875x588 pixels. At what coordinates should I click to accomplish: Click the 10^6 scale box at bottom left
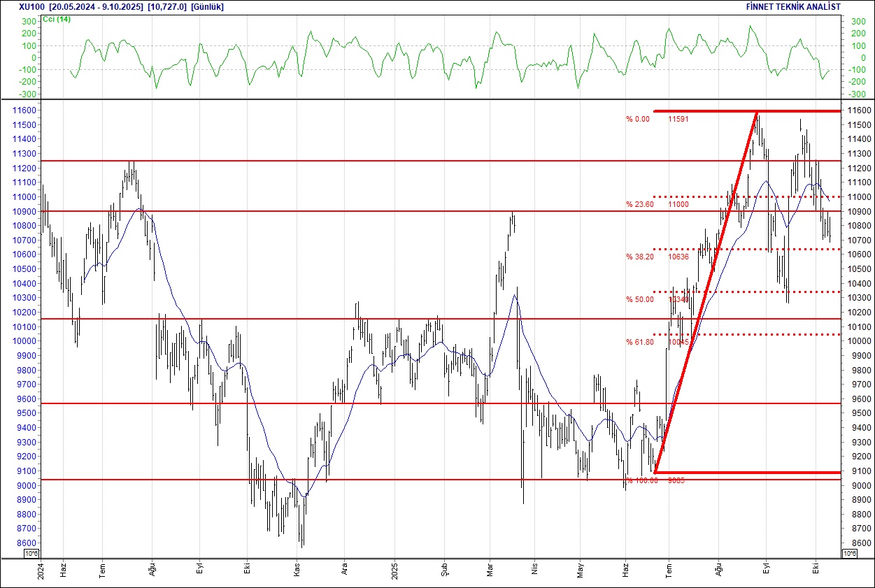tap(31, 554)
